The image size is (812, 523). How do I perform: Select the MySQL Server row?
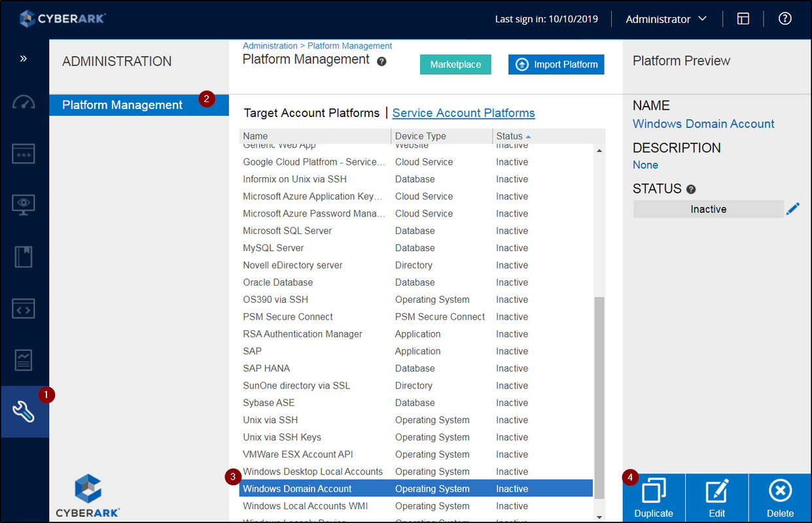point(416,248)
